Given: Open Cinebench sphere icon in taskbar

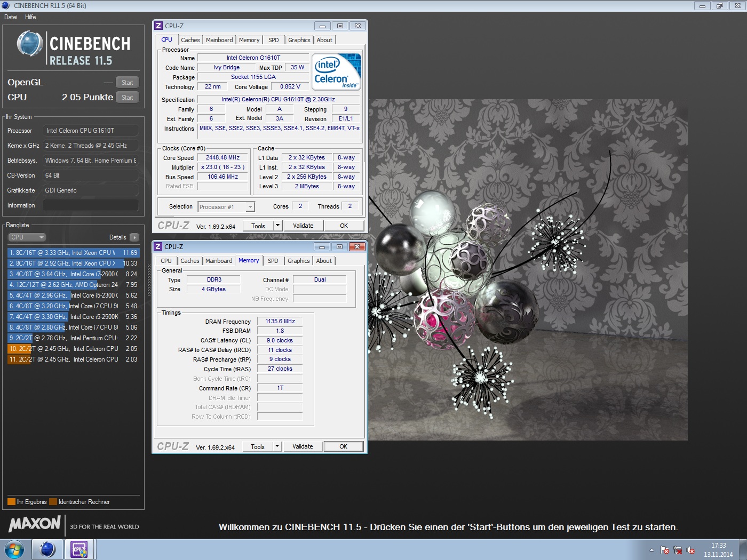Looking at the screenshot, I should point(47,549).
